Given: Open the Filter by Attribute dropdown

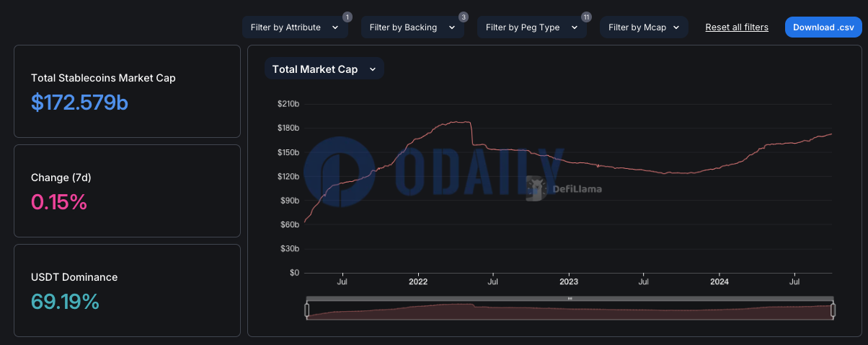Looking at the screenshot, I should [x=295, y=27].
